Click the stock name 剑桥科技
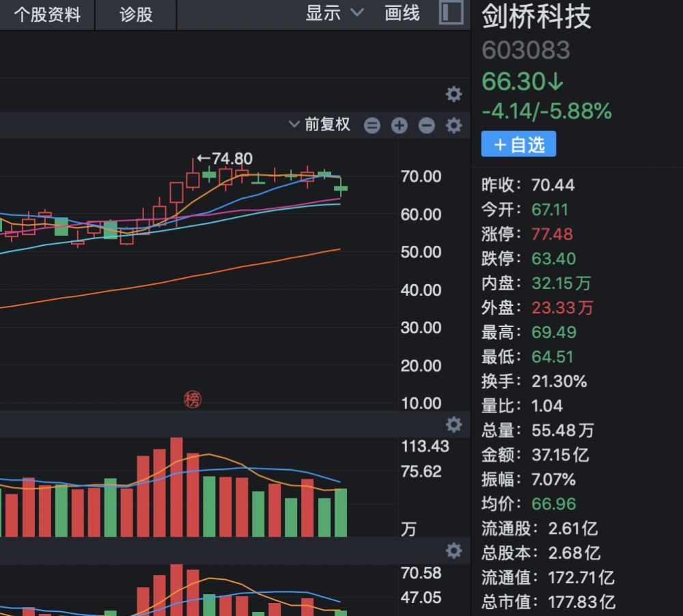This screenshot has height=616, width=683. point(535,16)
